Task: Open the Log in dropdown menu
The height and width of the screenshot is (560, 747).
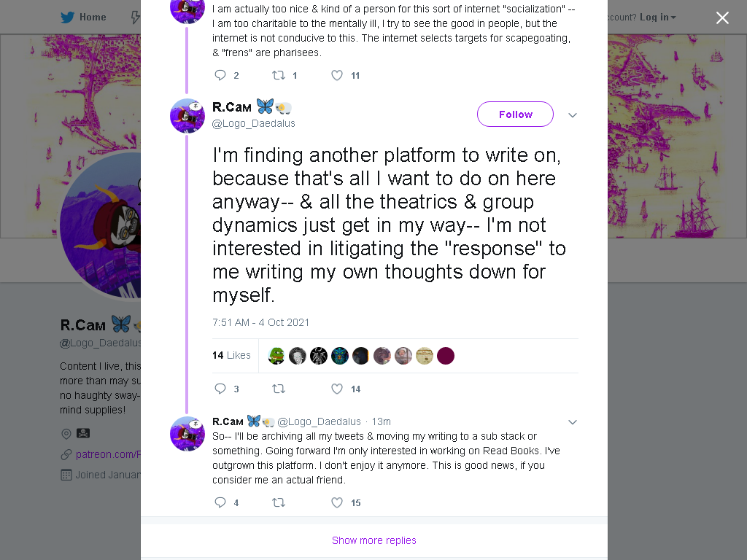Action: tap(658, 17)
